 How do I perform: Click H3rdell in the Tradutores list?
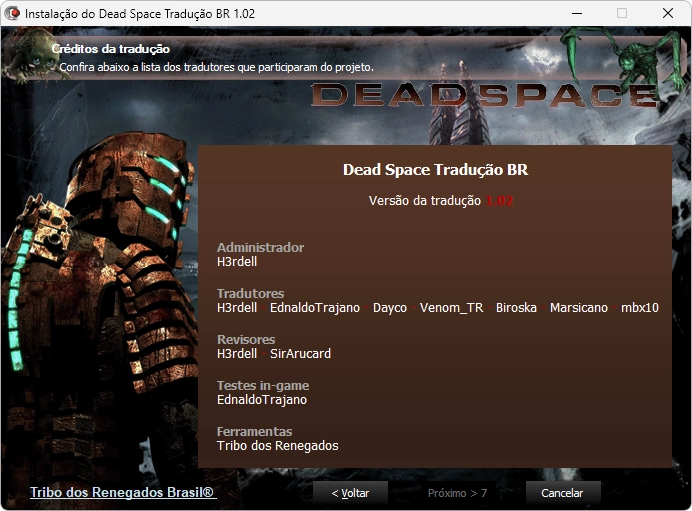(x=237, y=308)
